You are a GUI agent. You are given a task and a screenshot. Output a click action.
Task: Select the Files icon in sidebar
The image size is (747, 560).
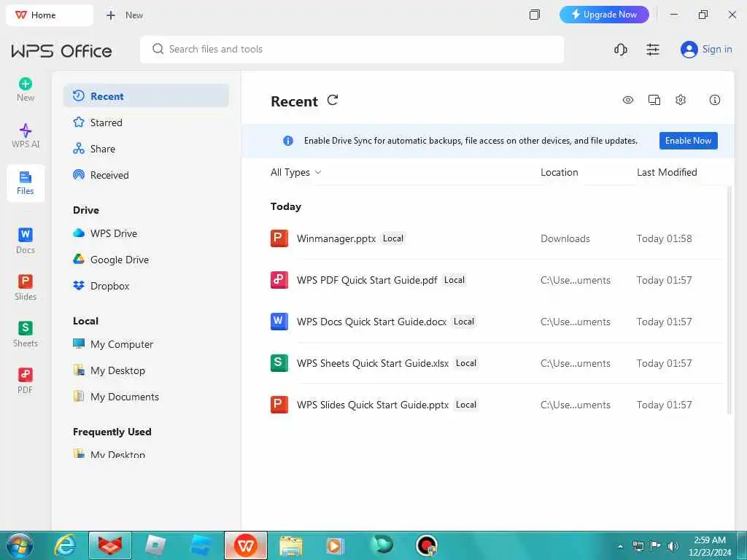(26, 183)
